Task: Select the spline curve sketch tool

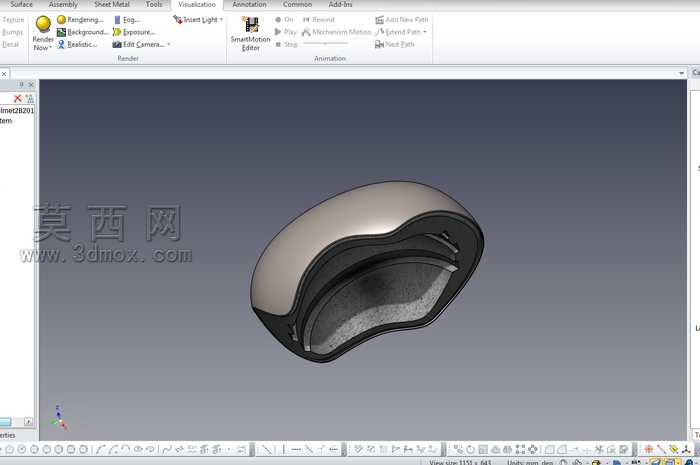Action: click(x=167, y=449)
